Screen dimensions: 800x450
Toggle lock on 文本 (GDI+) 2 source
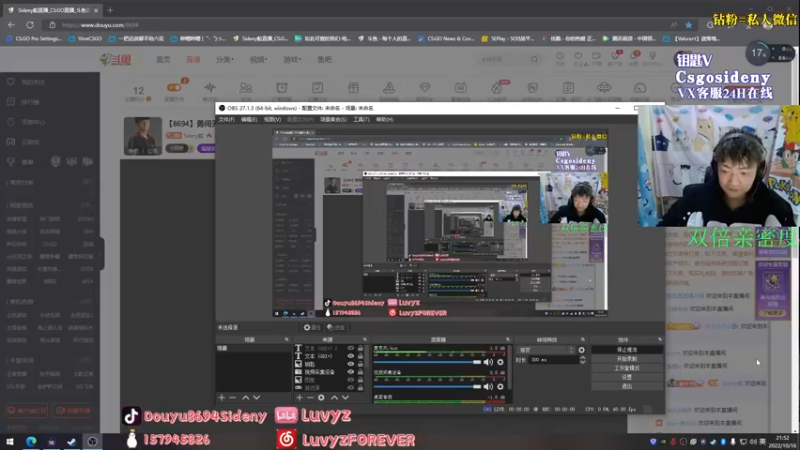tap(360, 348)
